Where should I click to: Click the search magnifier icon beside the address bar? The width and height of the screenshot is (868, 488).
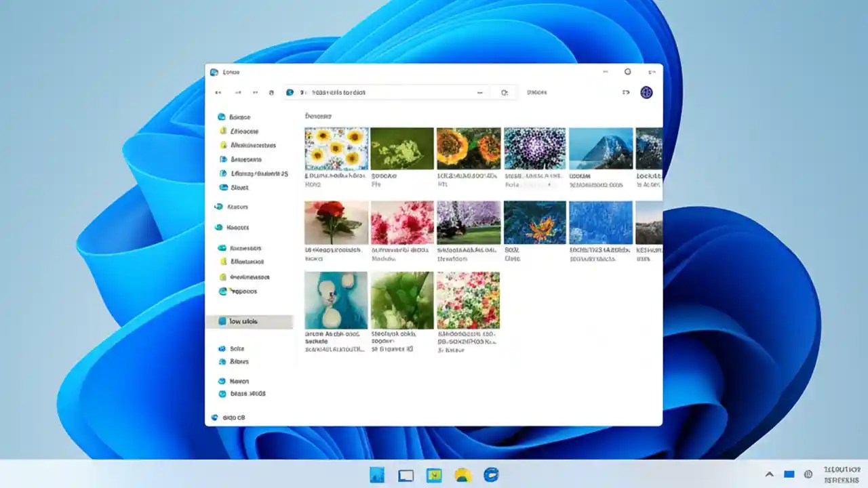tap(504, 92)
